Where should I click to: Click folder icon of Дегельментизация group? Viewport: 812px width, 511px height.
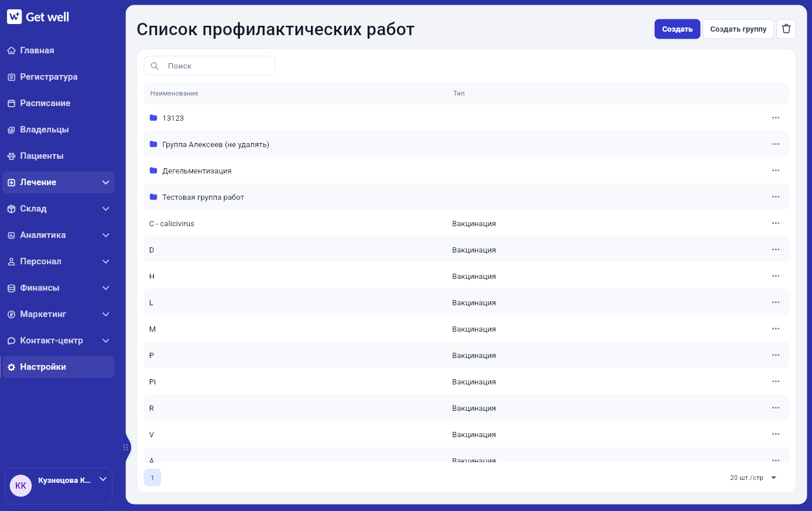click(x=153, y=171)
